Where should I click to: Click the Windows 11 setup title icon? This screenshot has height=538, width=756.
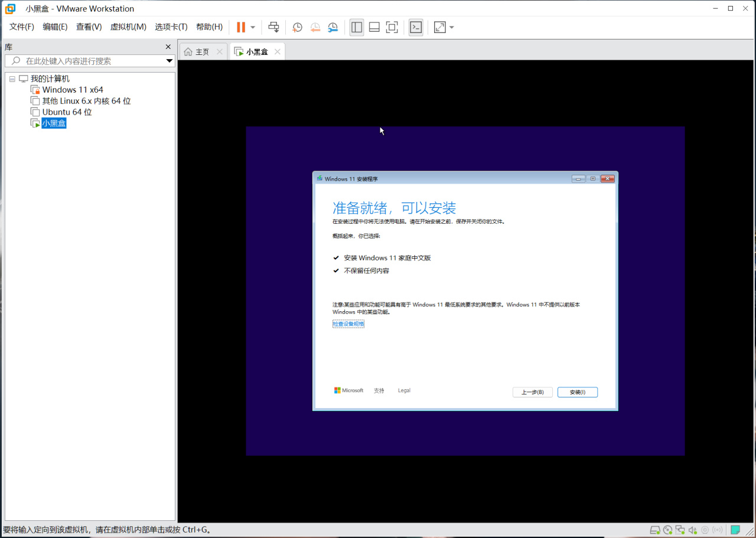coord(320,178)
